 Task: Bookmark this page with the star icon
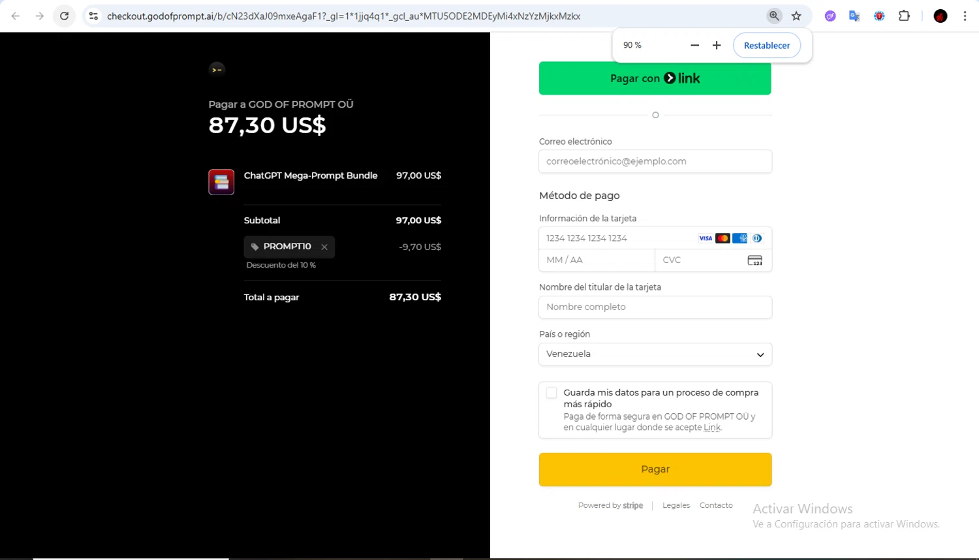pos(796,16)
